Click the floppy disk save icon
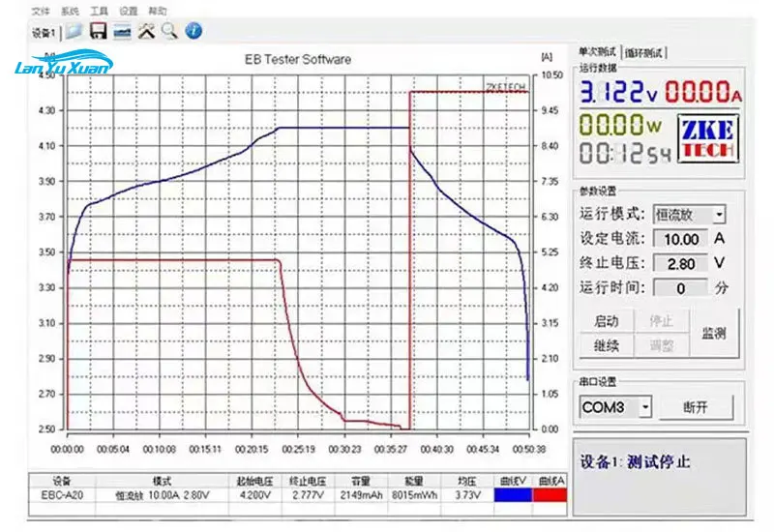The image size is (774, 532). [99, 31]
